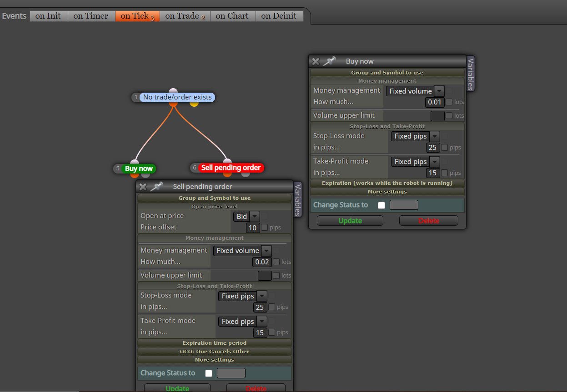The height and width of the screenshot is (392, 567).
Task: Expand Group and Symbol to use in Buy now
Action: pos(387,73)
